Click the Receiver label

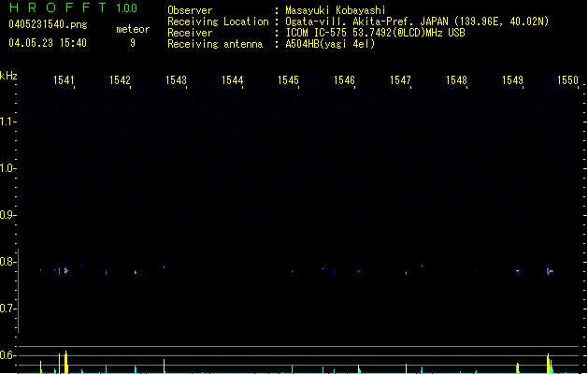[x=190, y=33]
